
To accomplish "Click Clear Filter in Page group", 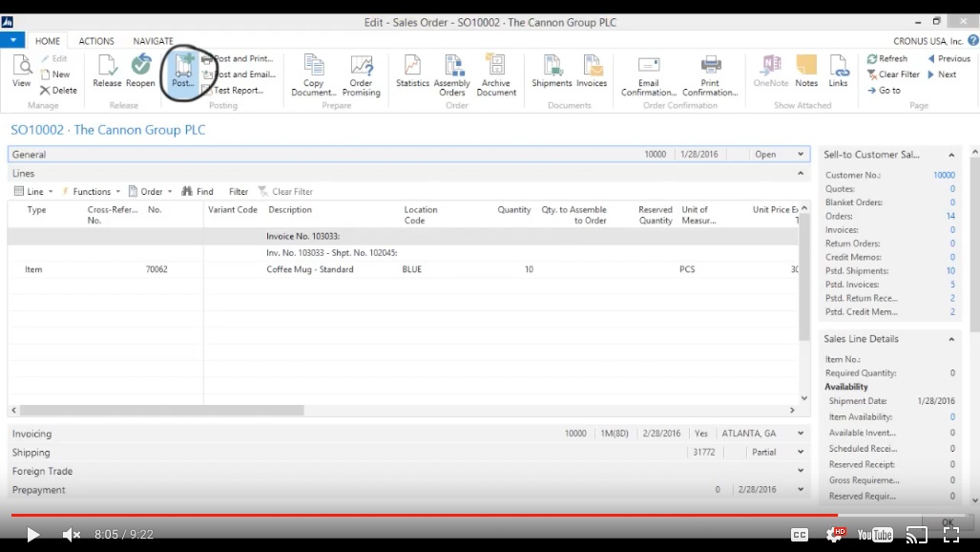I will 893,74.
